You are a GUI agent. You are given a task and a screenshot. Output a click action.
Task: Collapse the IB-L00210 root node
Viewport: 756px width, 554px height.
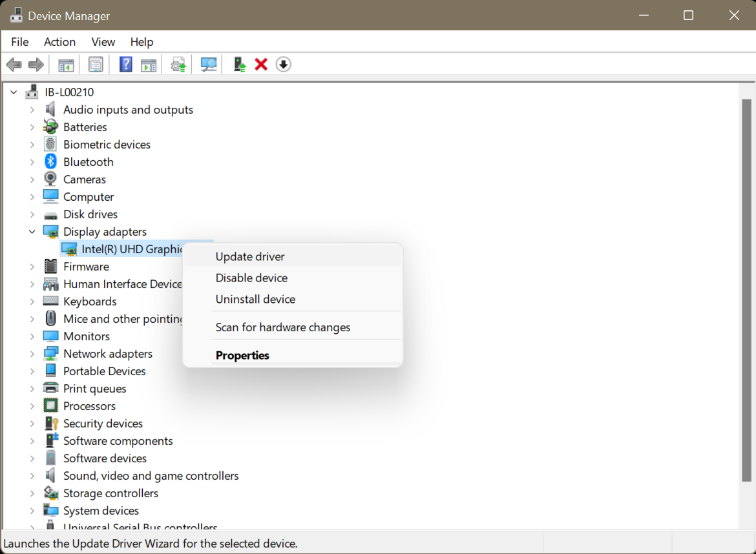point(14,92)
